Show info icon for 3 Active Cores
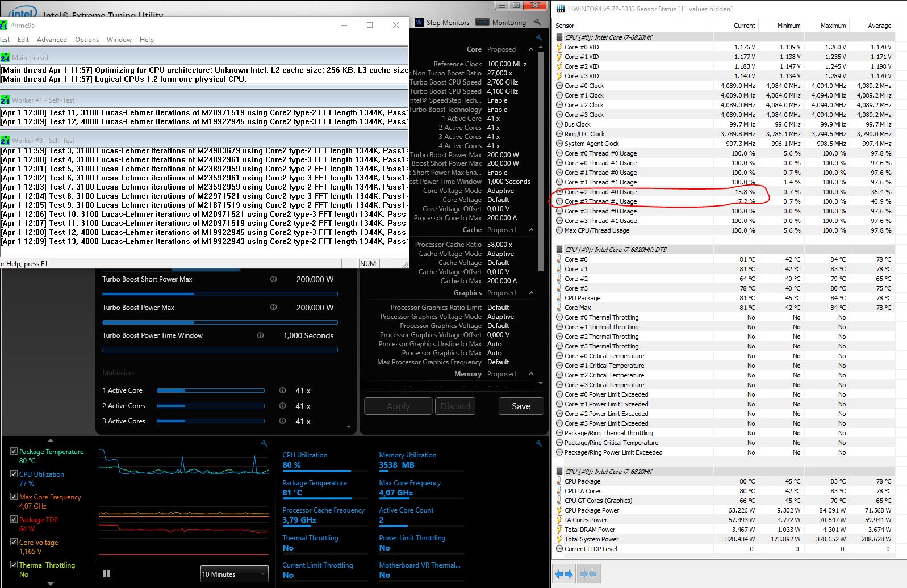 282,421
